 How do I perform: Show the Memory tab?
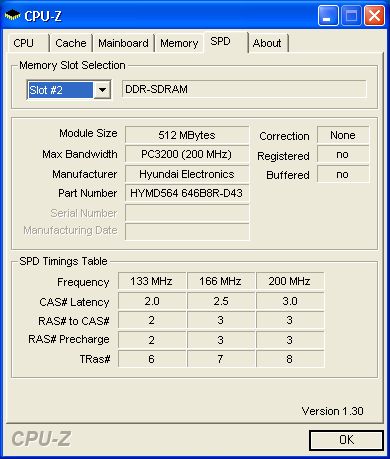(179, 43)
